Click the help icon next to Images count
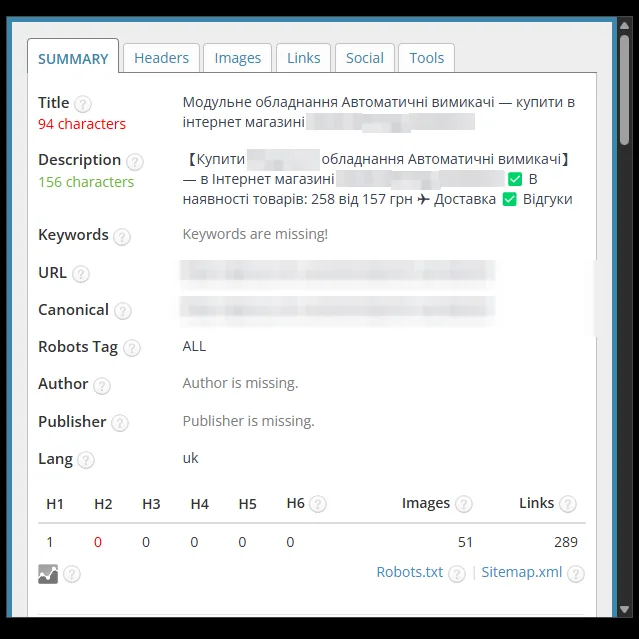The height and width of the screenshot is (639, 639). [464, 504]
